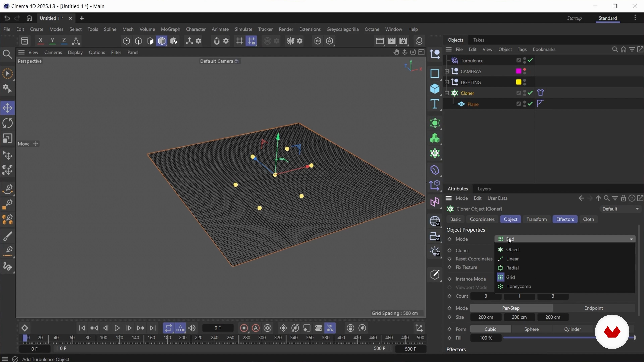Toggle Y axis lock
This screenshot has height=362, width=644.
pos(52,41)
